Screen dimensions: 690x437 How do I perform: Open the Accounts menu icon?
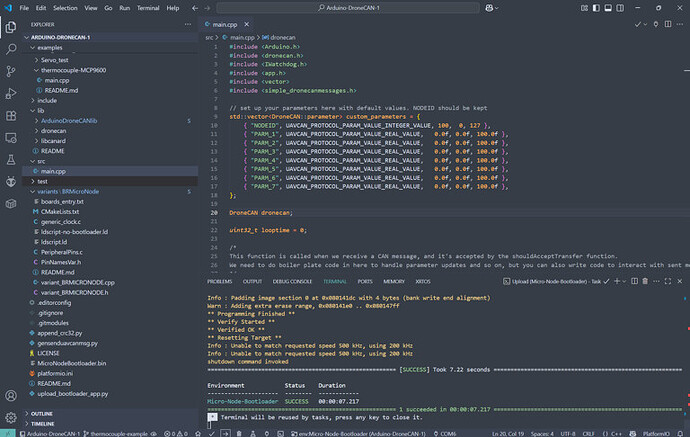pyautogui.click(x=11, y=396)
